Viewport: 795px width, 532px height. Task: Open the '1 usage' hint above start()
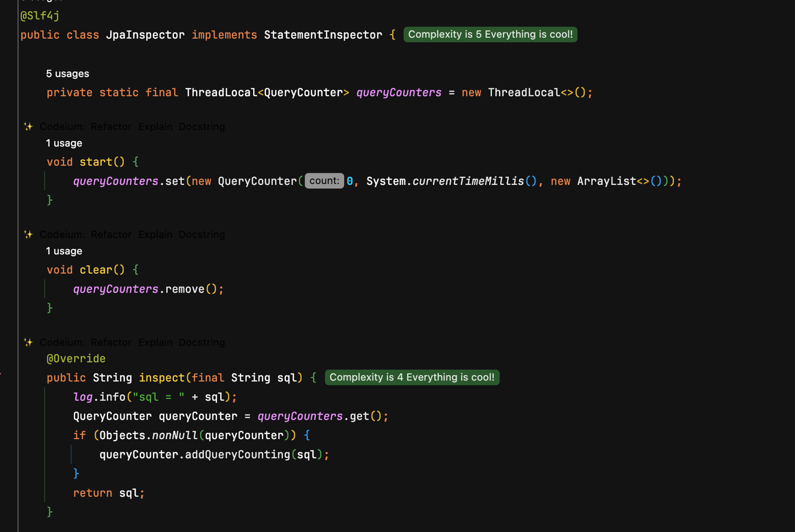(64, 143)
